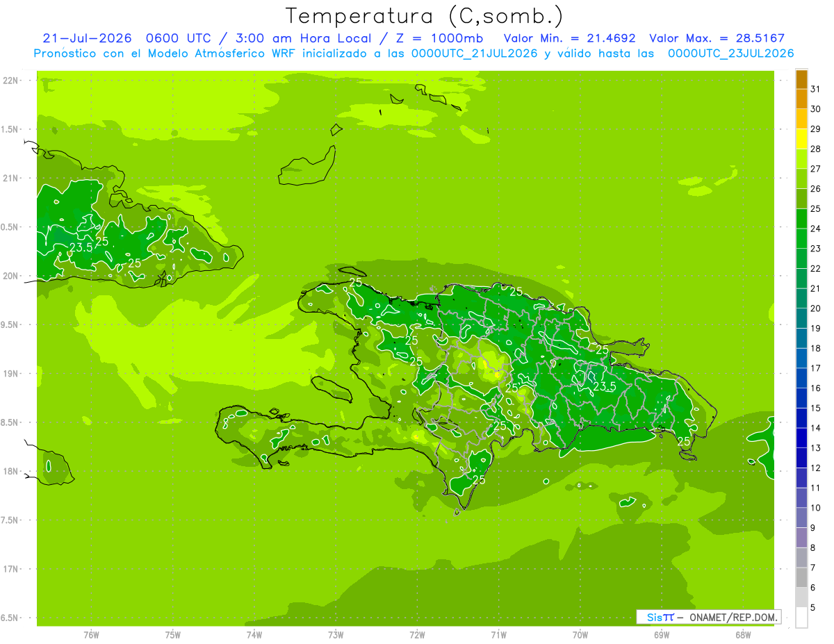The width and height of the screenshot is (834, 644).
Task: Click the 22N latitude axis label
Action: click(11, 80)
